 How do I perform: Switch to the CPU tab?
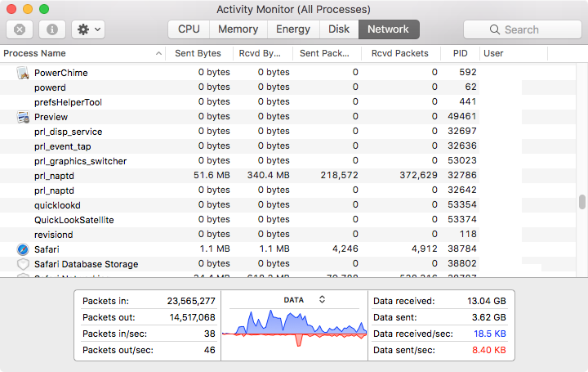pos(189,29)
